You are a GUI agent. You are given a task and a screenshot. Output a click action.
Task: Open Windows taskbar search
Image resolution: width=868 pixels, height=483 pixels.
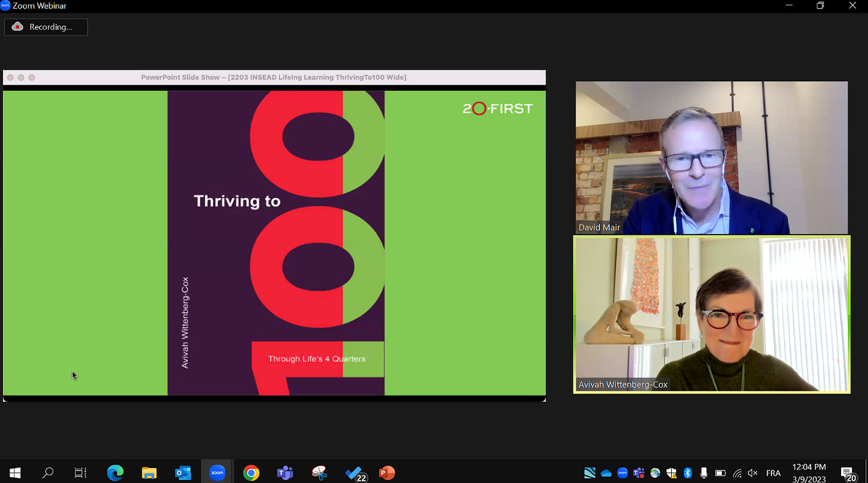point(48,473)
